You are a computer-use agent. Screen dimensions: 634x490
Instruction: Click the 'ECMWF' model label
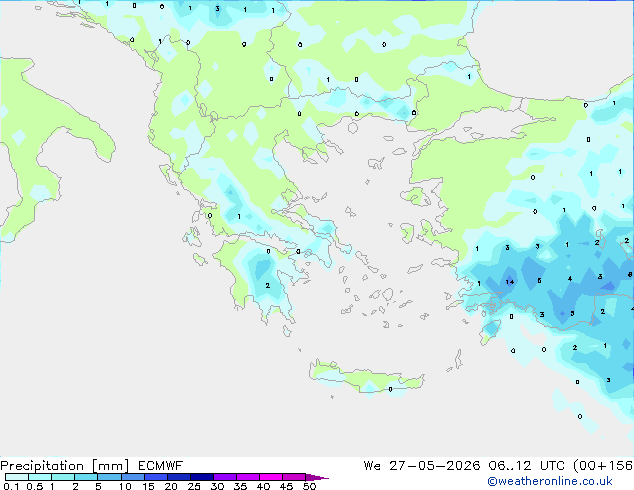[x=161, y=466]
